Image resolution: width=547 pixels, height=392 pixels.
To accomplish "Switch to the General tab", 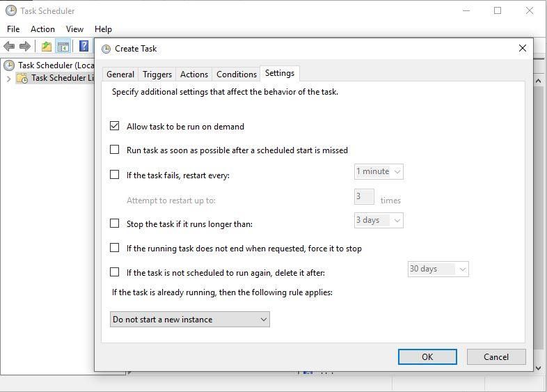I will tap(120, 75).
